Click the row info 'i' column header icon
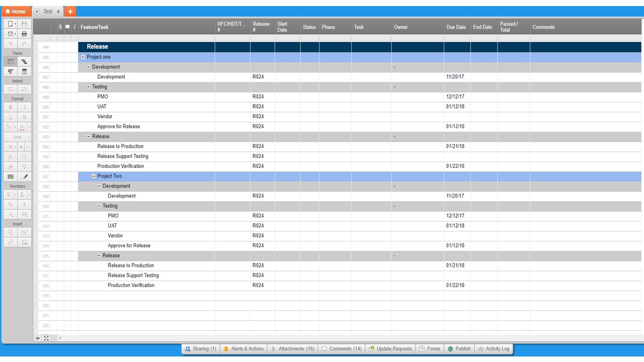The width and height of the screenshot is (644, 362). [x=74, y=27]
